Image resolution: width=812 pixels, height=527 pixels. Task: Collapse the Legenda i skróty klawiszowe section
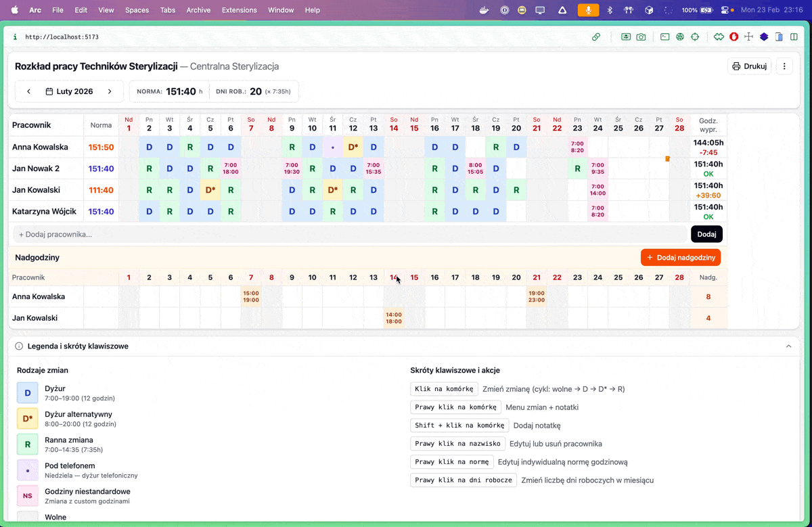[788, 346]
